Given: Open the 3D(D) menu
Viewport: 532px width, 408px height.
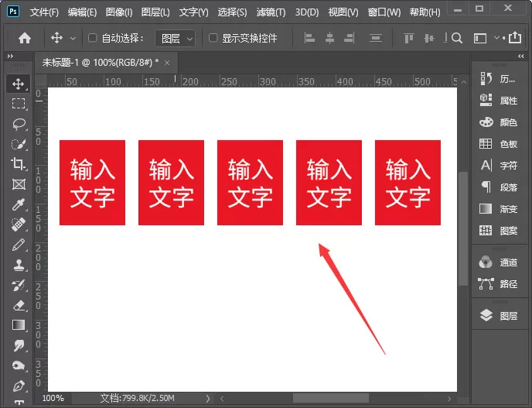Looking at the screenshot, I should pos(307,12).
